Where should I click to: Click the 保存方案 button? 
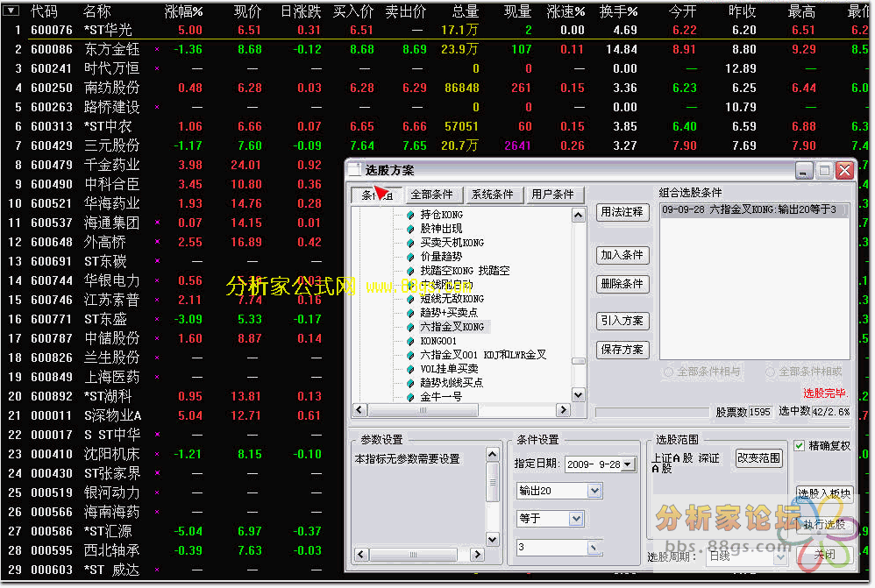tap(622, 350)
